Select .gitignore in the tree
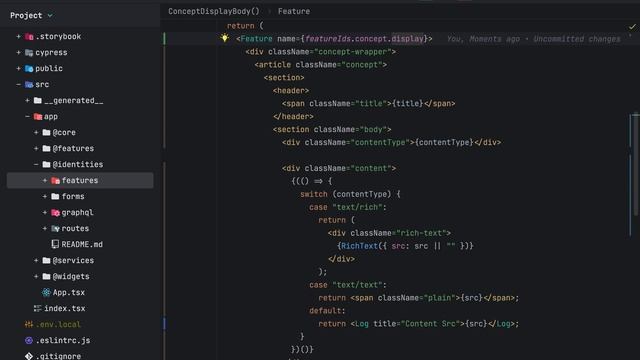The image size is (640, 360). [x=58, y=356]
